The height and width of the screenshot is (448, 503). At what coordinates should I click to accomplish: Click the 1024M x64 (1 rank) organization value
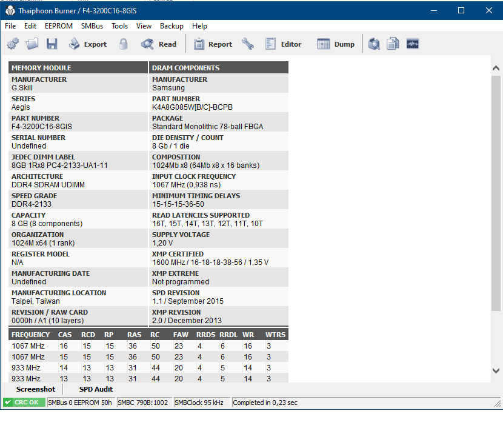[x=43, y=243]
